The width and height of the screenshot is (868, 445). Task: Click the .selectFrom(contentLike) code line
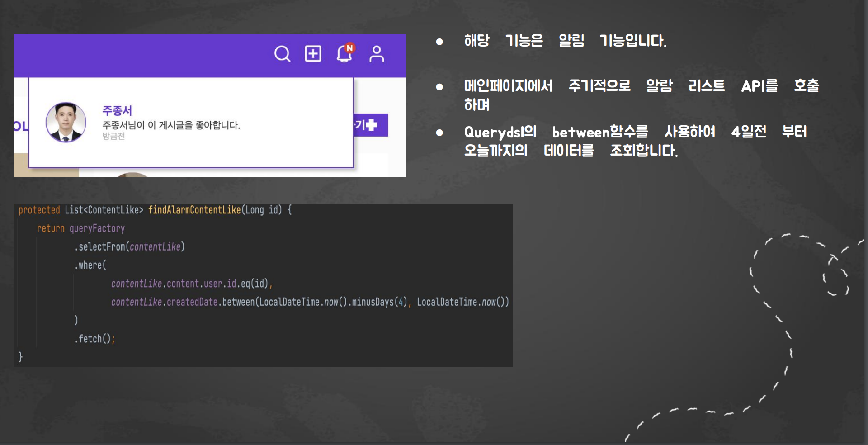pyautogui.click(x=130, y=246)
